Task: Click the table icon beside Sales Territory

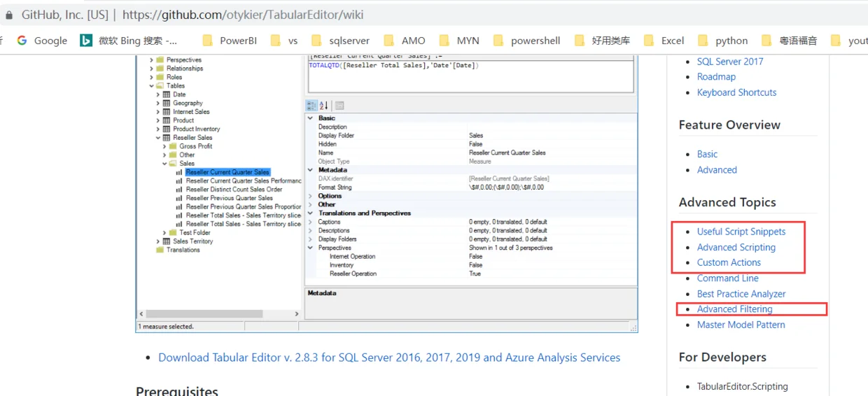Action: [167, 241]
